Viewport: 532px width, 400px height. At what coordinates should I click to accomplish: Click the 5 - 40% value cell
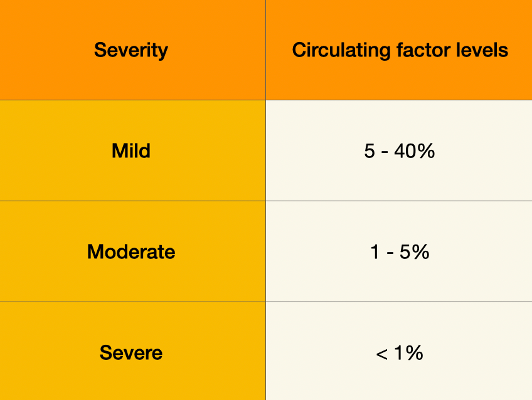[x=399, y=151]
